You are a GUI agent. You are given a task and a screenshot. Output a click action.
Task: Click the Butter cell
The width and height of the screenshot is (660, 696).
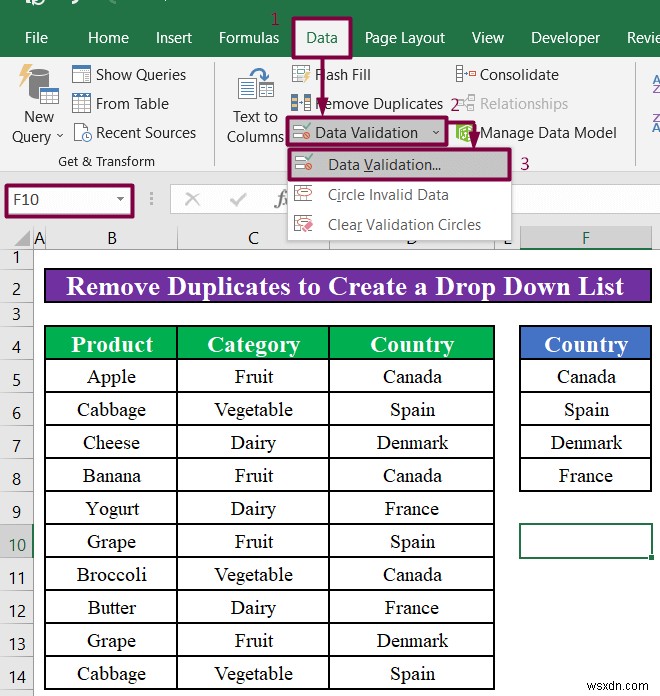111,607
